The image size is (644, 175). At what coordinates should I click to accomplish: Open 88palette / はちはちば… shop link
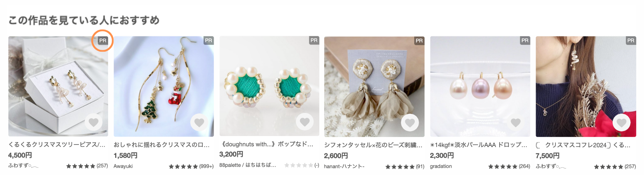tap(248, 165)
